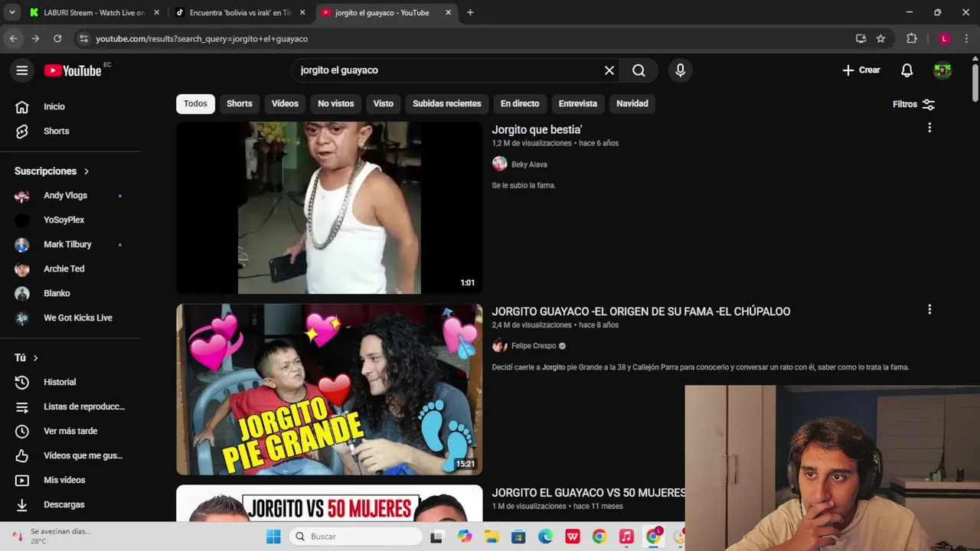Screen dimensions: 980x551
Task: Open Chrome's three-dot menu
Action: pyautogui.click(x=967, y=38)
